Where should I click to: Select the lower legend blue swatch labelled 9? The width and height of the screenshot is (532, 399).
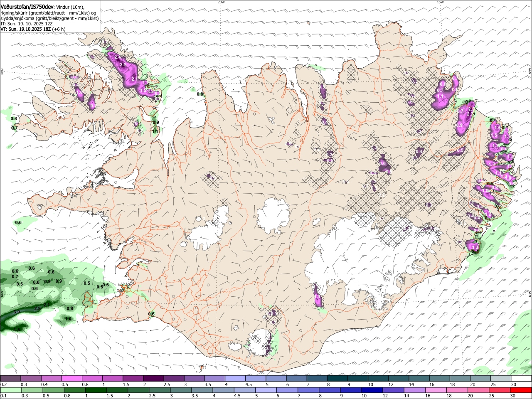point(351,390)
